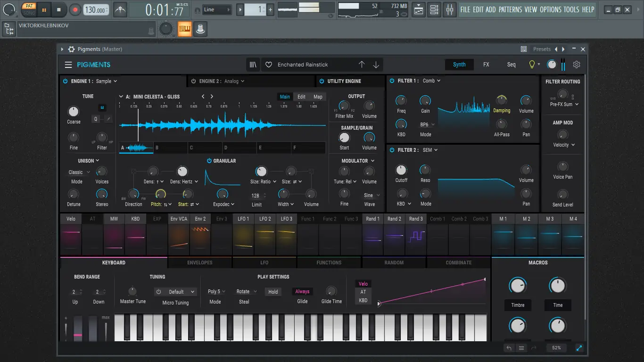Toggle the Utility Engine power button

coord(322,81)
